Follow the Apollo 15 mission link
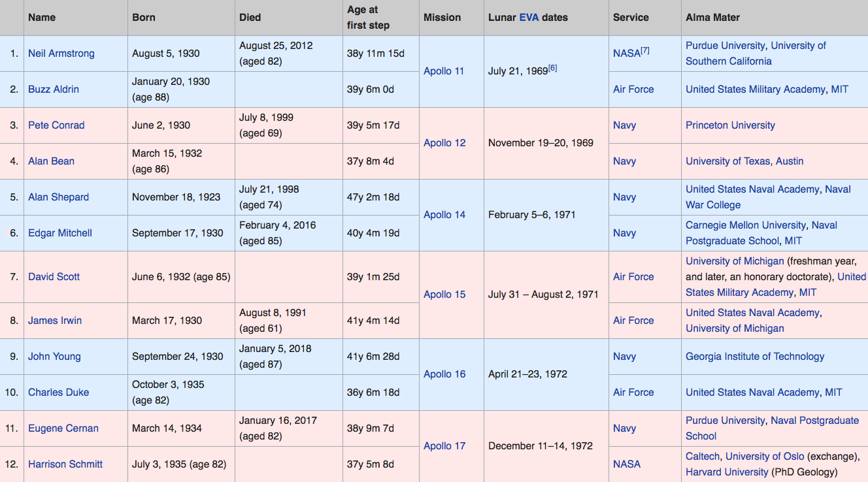The height and width of the screenshot is (482, 868). pyautogui.click(x=444, y=295)
